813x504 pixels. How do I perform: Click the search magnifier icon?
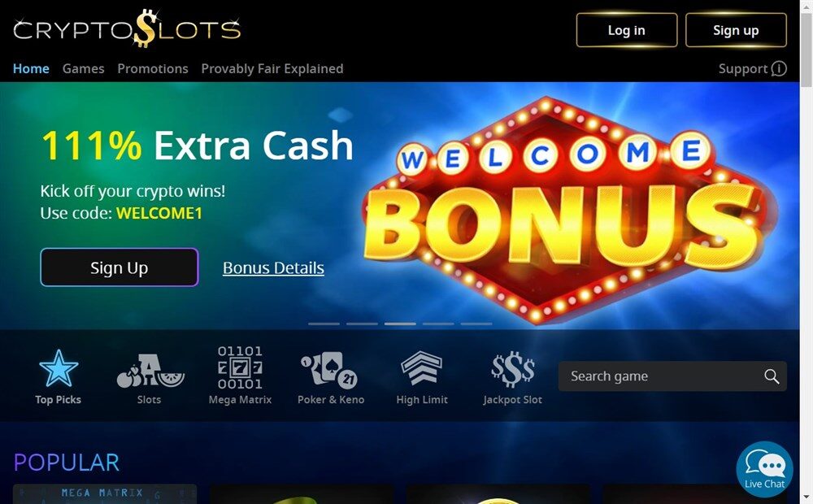772,376
